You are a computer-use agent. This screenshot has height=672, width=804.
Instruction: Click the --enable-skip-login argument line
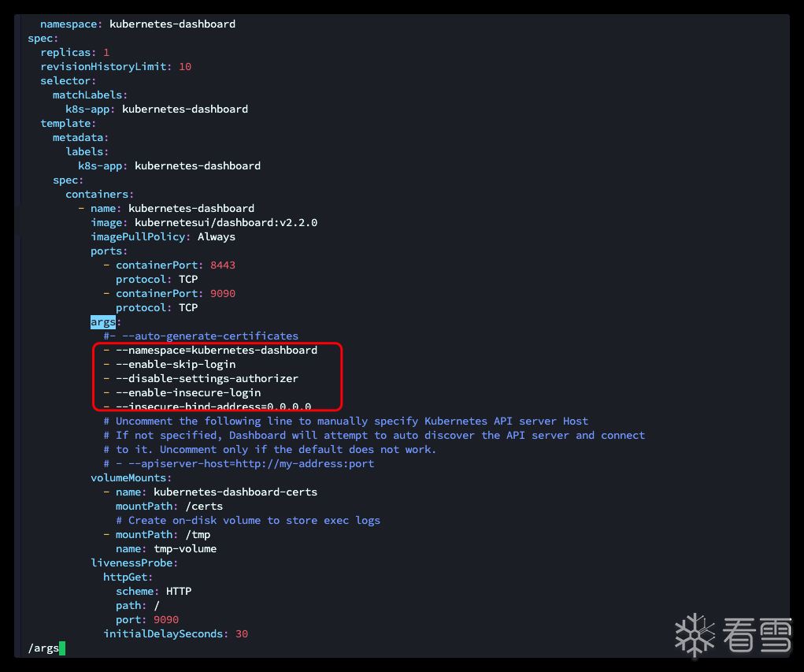point(175,364)
